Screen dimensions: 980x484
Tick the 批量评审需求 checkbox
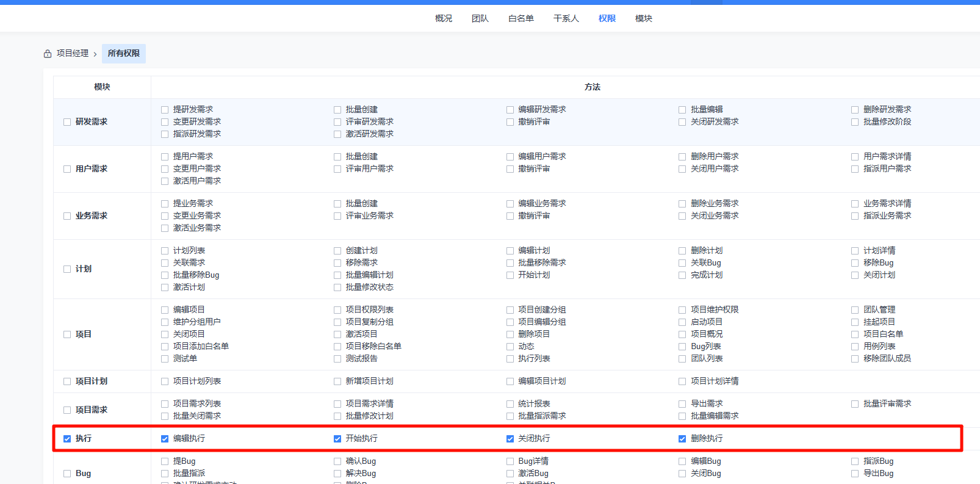[855, 404]
